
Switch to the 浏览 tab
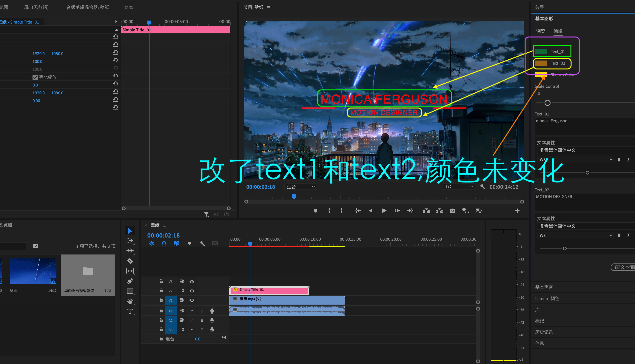pyautogui.click(x=540, y=31)
